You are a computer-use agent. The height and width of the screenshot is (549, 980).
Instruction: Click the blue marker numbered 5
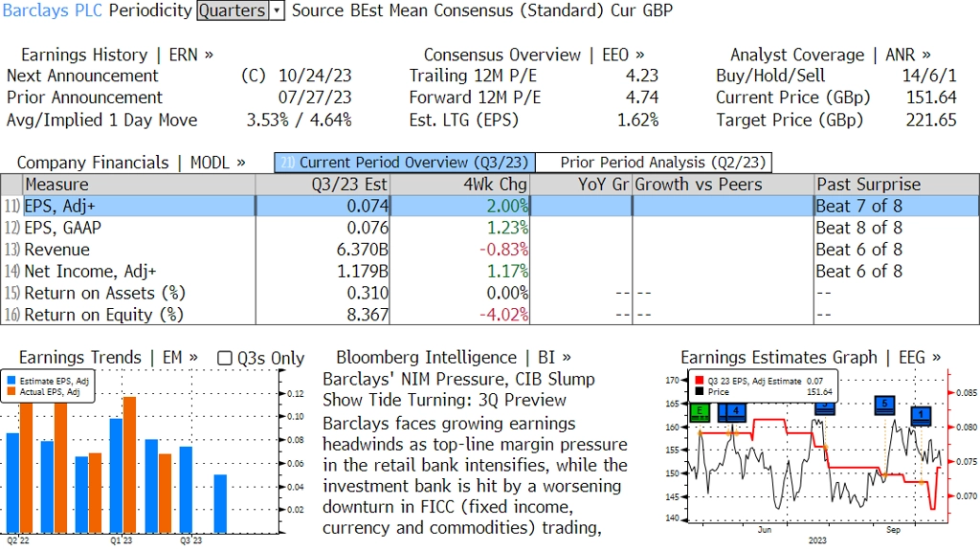[884, 405]
